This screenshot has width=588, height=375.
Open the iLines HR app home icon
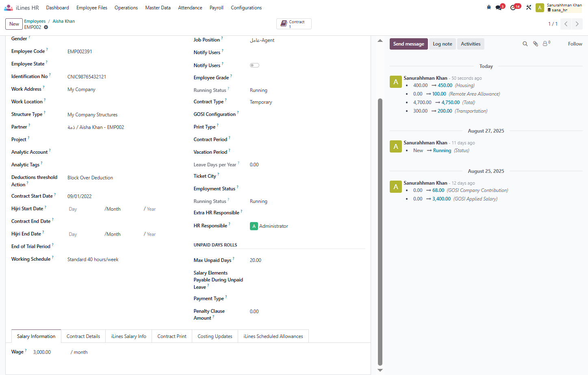pos(8,8)
